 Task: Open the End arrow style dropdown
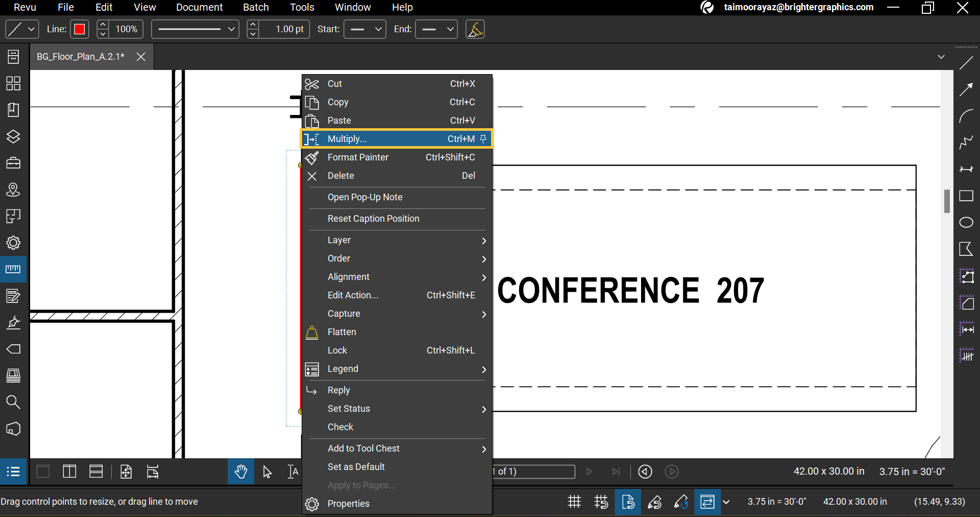point(436,29)
